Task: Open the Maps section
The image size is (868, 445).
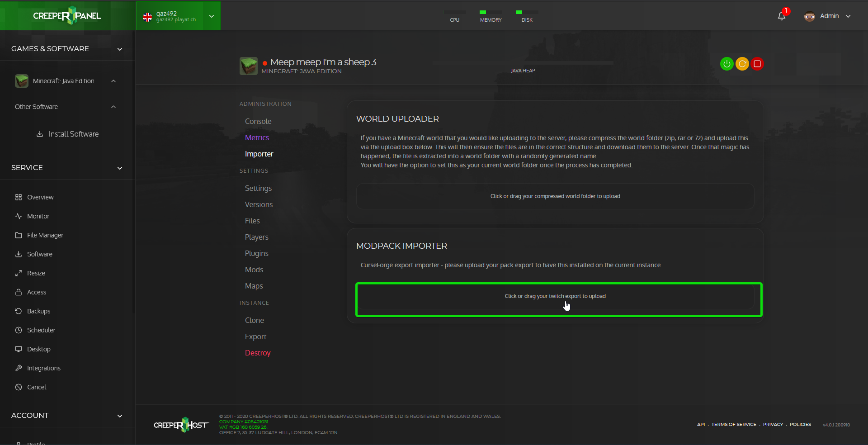Action: [x=254, y=286]
